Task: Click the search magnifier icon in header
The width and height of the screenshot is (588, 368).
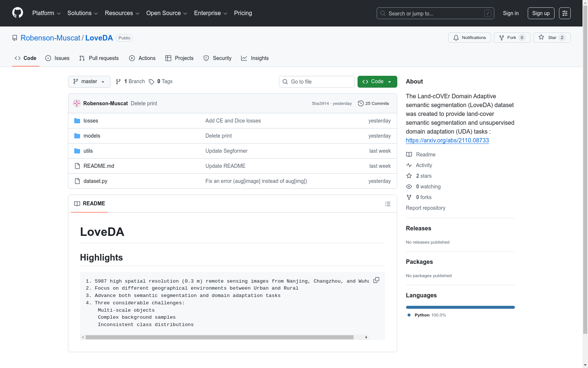Action: click(x=383, y=13)
